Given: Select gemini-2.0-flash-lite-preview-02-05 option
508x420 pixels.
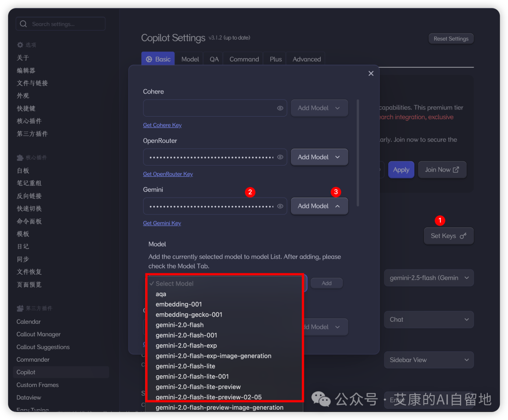Looking at the screenshot, I should point(224,397).
